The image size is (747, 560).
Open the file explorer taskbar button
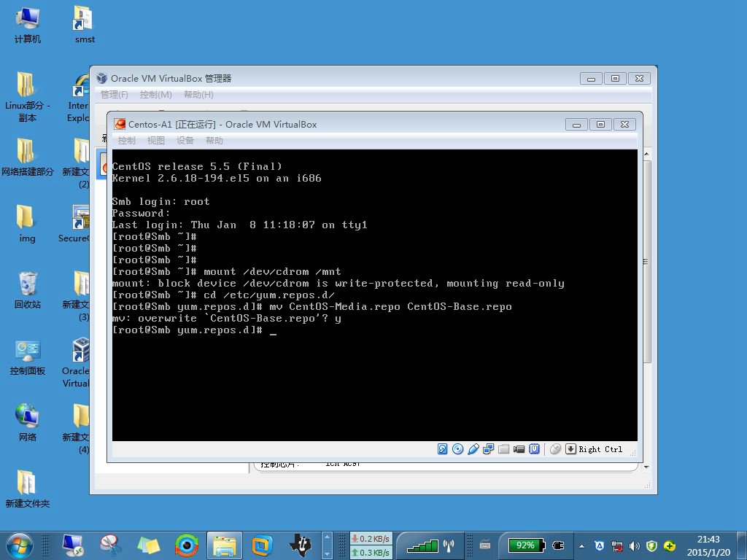(x=225, y=545)
